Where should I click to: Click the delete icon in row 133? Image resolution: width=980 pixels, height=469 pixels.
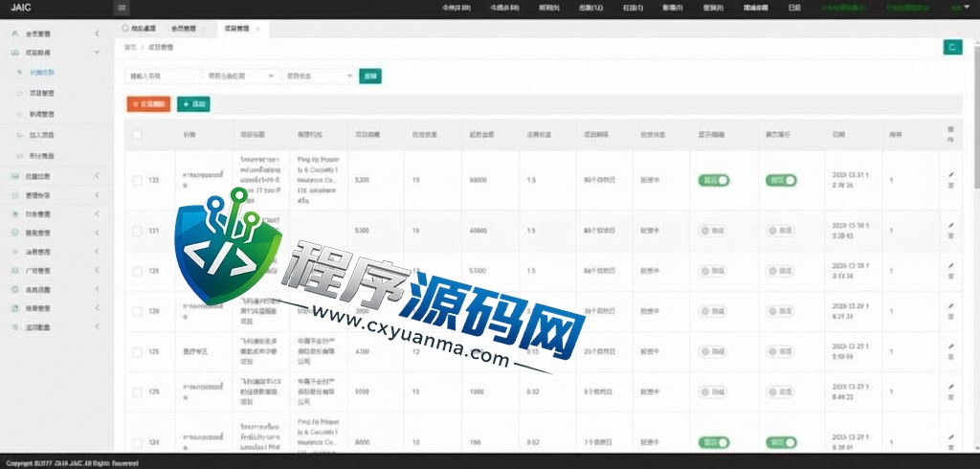coord(950,186)
